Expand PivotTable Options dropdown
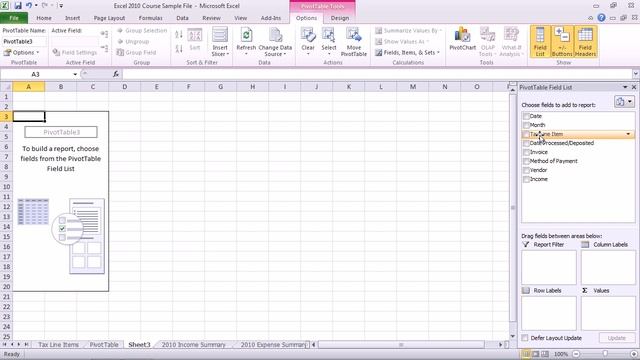 (x=21, y=53)
